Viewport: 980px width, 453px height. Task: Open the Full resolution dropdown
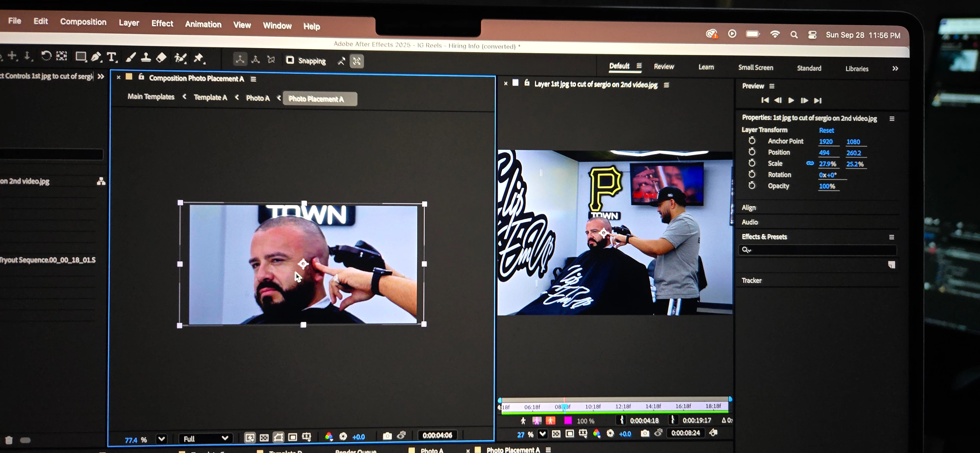206,439
